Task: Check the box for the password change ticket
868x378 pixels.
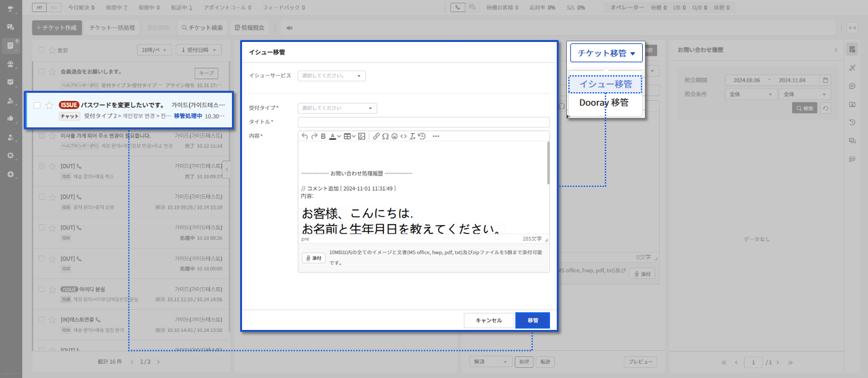Action: click(37, 105)
